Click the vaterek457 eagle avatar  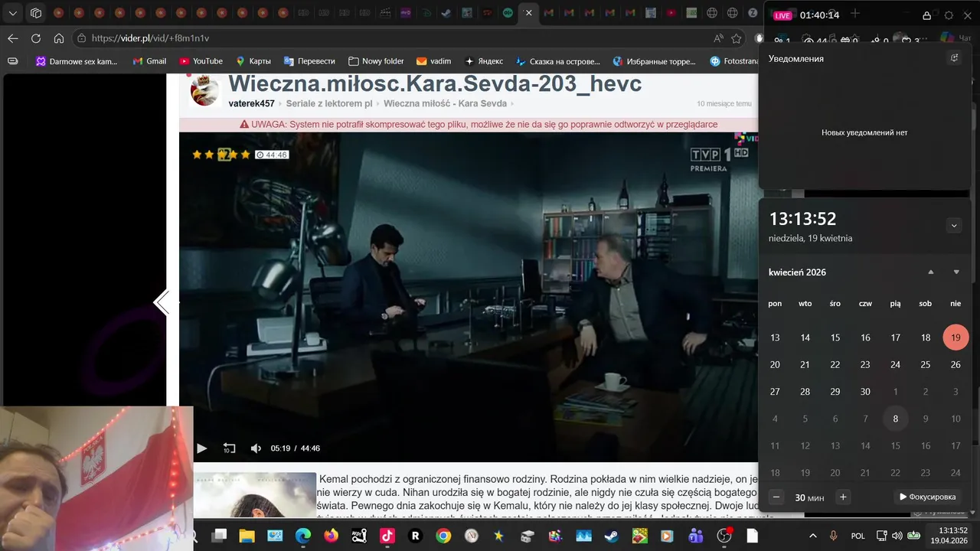coord(204,90)
